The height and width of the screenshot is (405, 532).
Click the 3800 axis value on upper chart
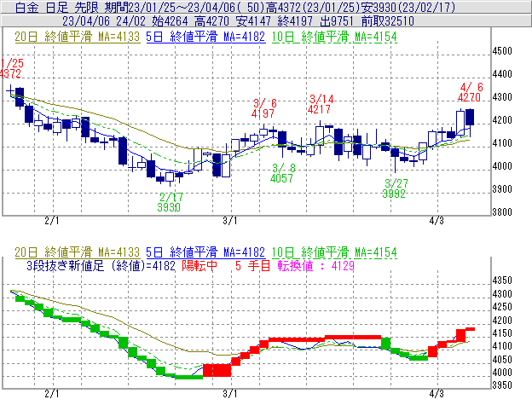502,212
